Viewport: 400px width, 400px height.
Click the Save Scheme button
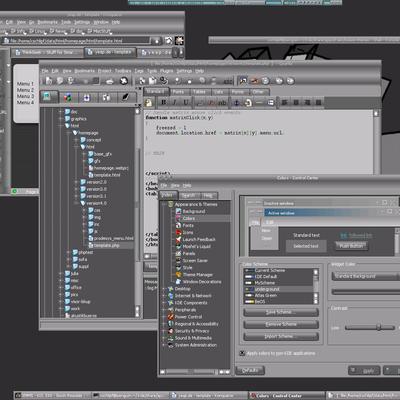pyautogui.click(x=281, y=312)
